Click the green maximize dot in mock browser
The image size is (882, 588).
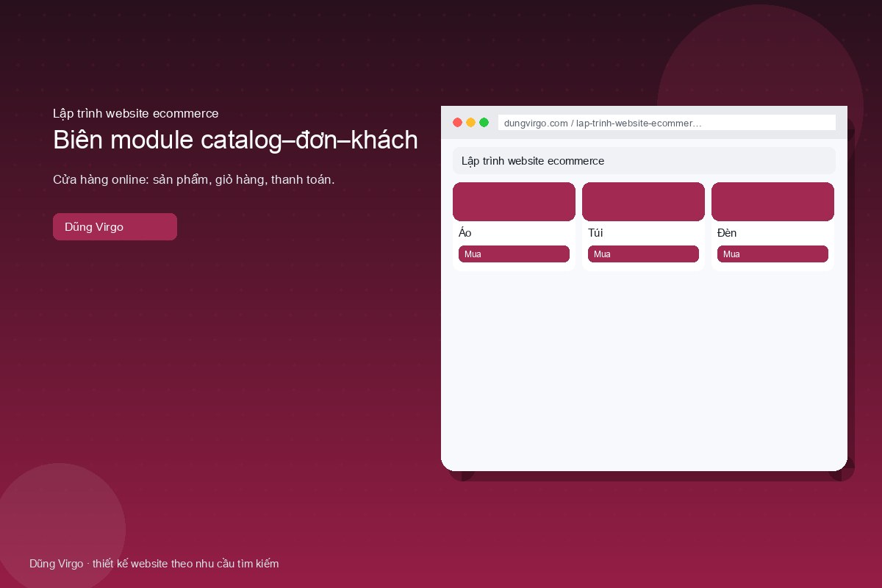pos(484,123)
